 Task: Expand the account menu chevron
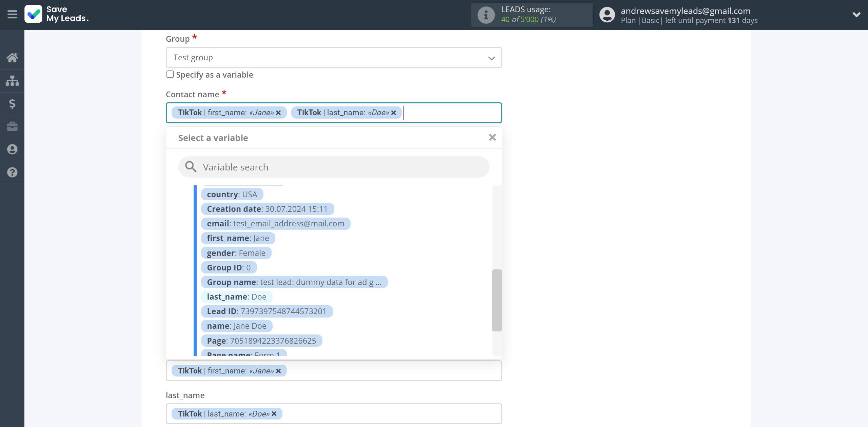[x=856, y=15]
